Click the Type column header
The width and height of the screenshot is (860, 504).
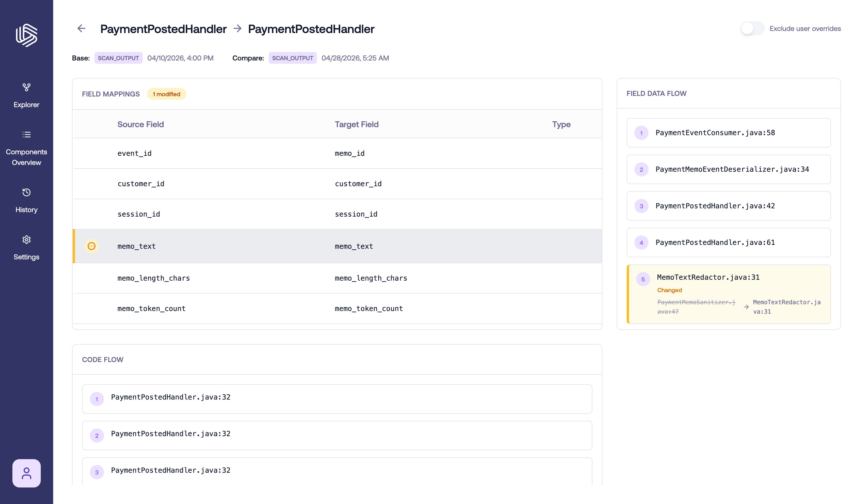(x=561, y=125)
